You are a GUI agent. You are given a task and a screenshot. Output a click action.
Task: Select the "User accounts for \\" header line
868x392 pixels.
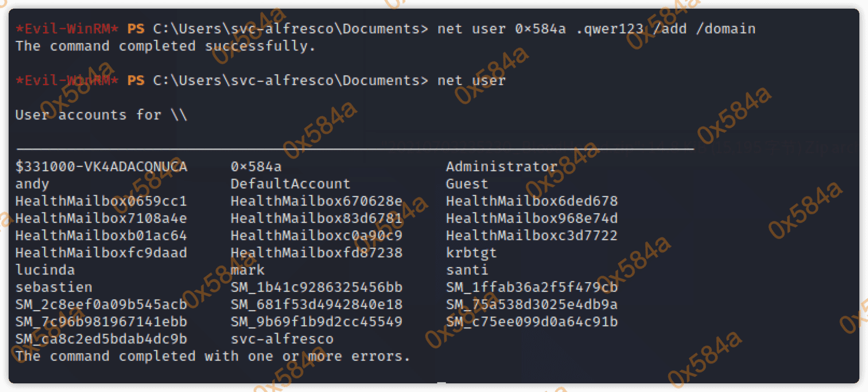click(101, 115)
